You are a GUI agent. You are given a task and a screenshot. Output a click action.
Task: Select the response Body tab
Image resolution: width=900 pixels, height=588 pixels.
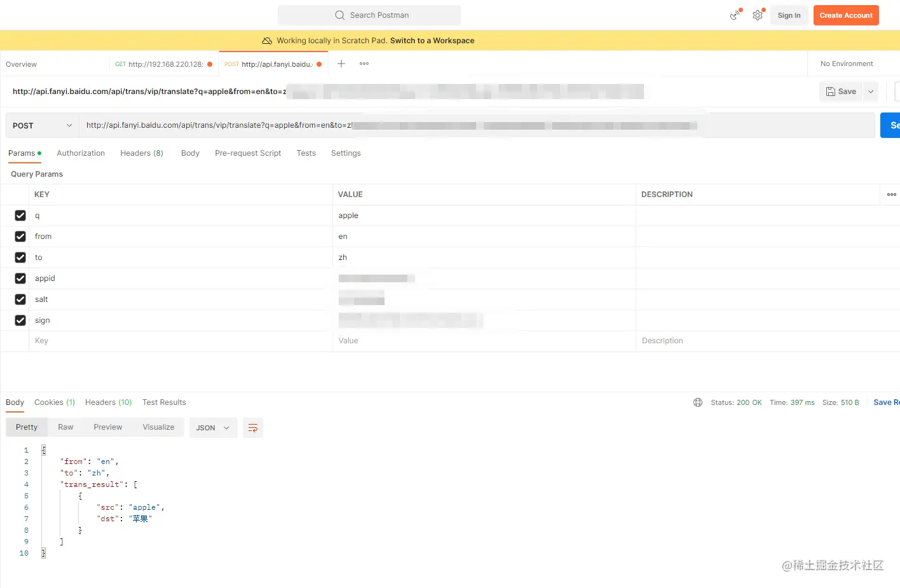pyautogui.click(x=15, y=402)
